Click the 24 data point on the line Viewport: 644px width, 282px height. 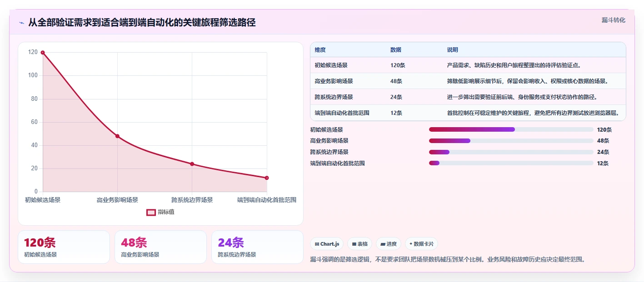click(192, 164)
